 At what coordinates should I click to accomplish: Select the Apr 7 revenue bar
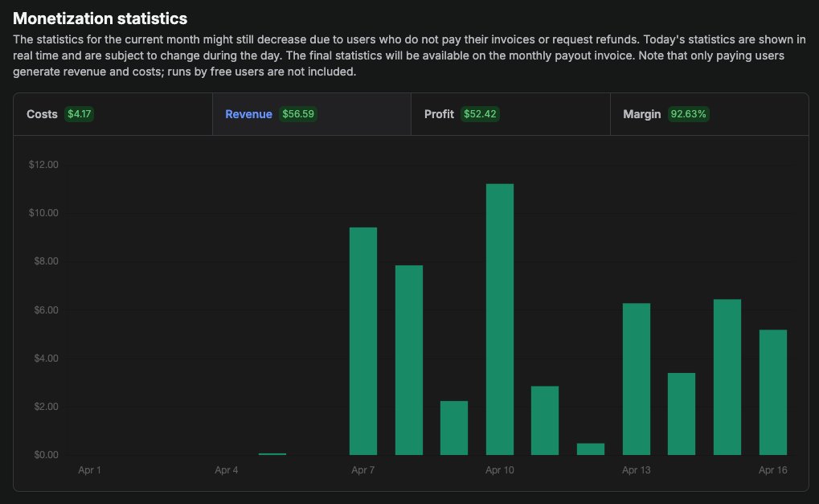pos(363,341)
